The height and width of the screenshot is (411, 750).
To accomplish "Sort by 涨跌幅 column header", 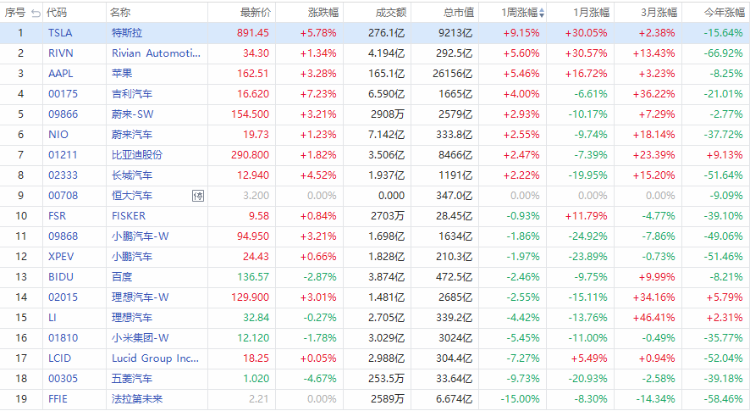I will click(321, 13).
